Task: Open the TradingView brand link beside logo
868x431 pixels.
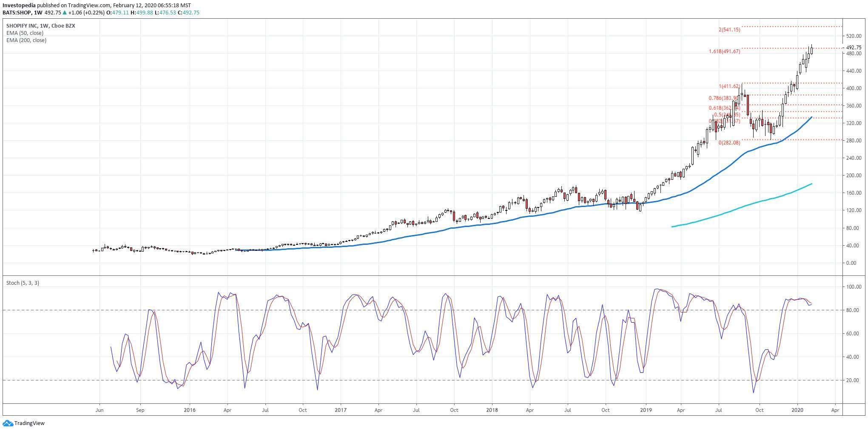Action: (29, 423)
